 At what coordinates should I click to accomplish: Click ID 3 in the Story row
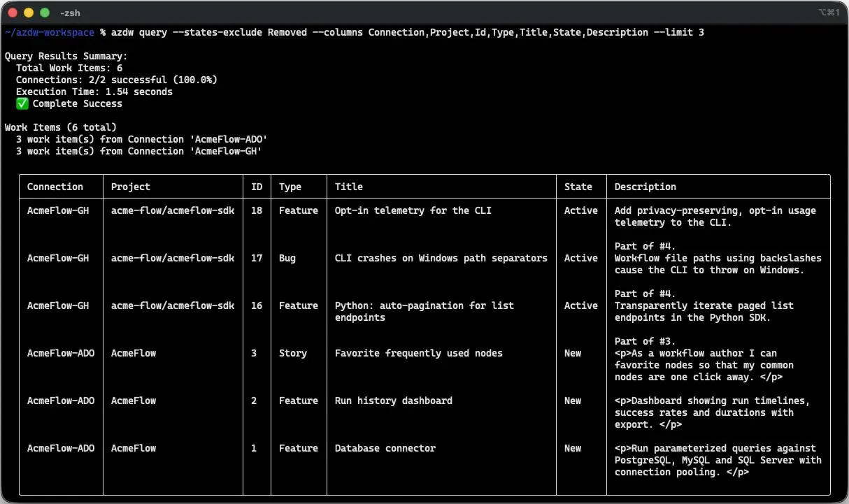pos(254,353)
